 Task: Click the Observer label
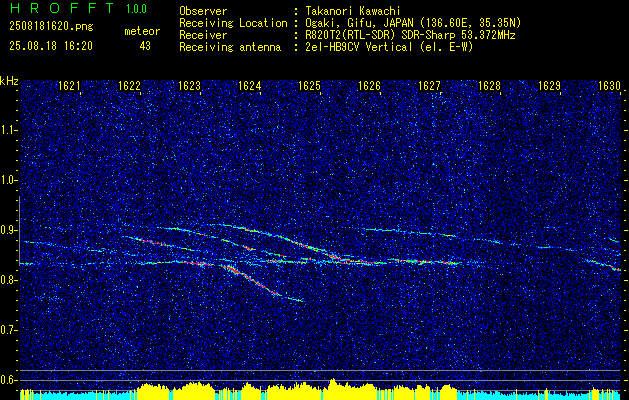pyautogui.click(x=203, y=11)
